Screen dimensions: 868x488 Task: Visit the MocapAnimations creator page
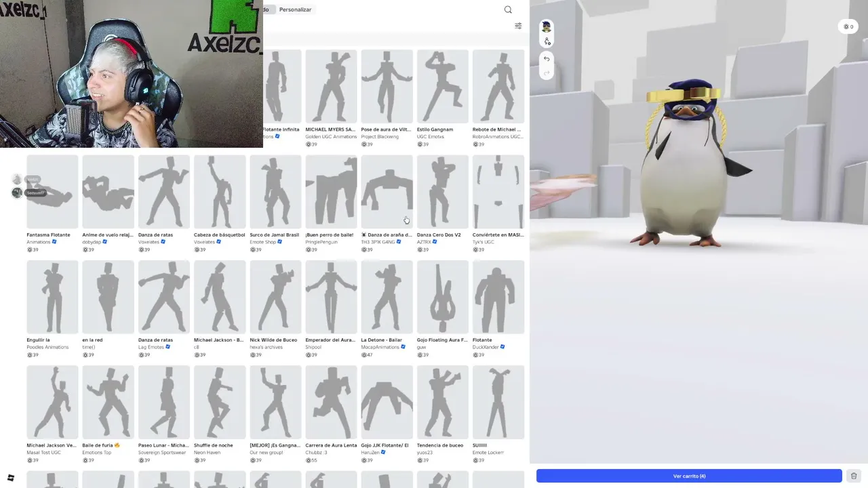tap(380, 347)
